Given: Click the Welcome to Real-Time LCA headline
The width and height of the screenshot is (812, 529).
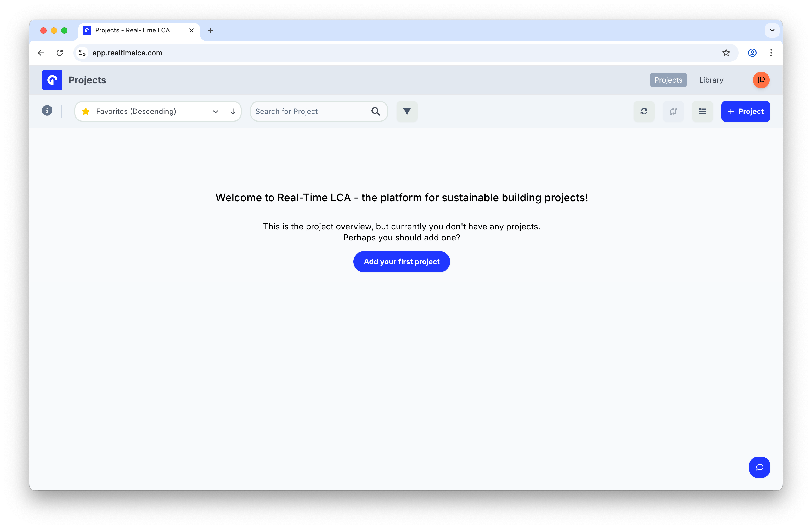Looking at the screenshot, I should [x=402, y=197].
